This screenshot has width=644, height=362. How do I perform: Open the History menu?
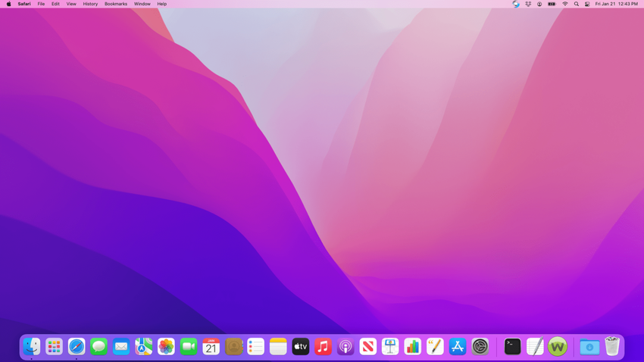[90, 4]
